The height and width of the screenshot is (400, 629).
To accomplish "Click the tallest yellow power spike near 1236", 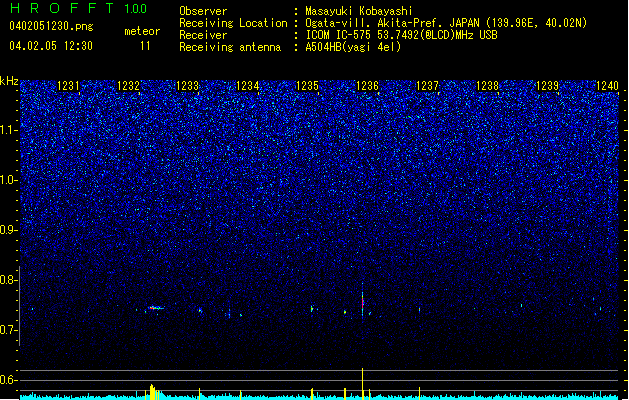I will (363, 384).
